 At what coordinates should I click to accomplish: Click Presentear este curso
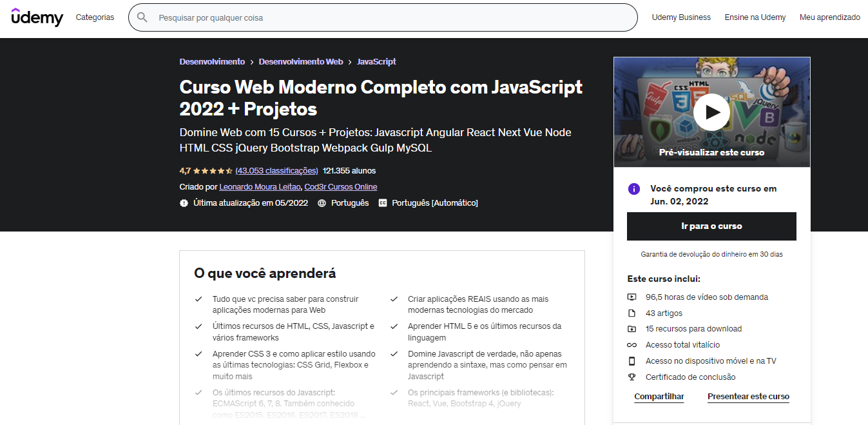(x=748, y=397)
